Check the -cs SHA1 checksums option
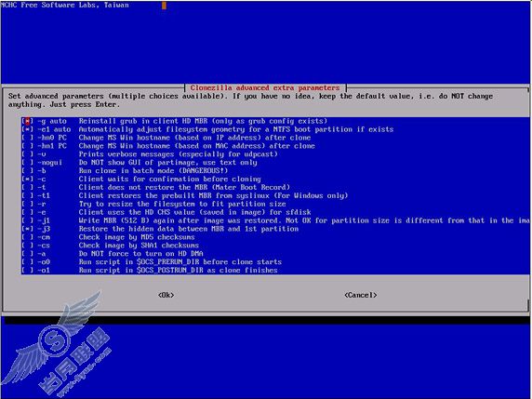This screenshot has height=399, width=532. tap(28, 246)
